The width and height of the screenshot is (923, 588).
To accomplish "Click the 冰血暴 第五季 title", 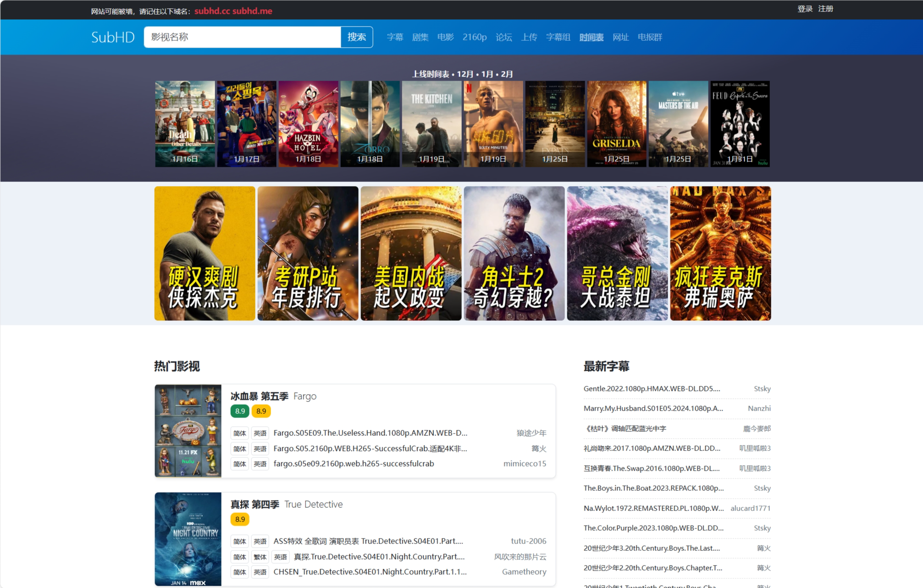I will (x=259, y=396).
